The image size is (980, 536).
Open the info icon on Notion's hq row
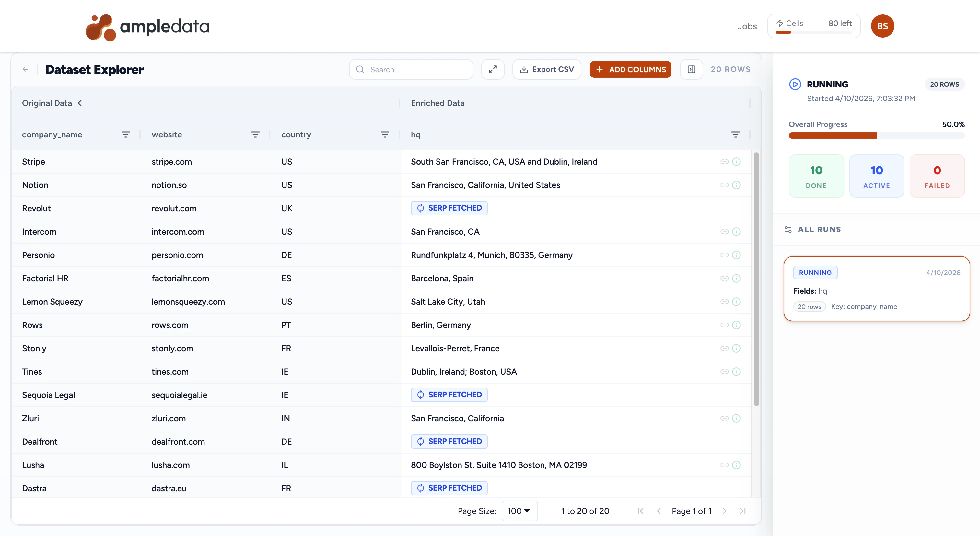tap(737, 185)
